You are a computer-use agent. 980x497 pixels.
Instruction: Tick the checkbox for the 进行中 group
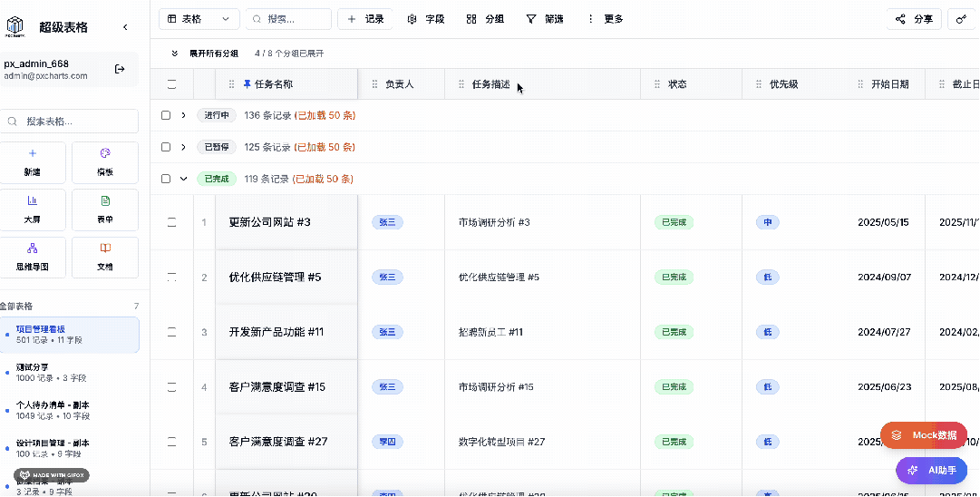[x=166, y=115]
